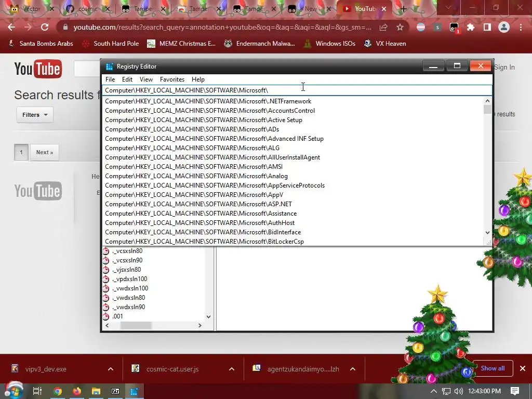Select the AppServiceProtocols path suggestion
The width and height of the screenshot is (532, 399).
293,185
